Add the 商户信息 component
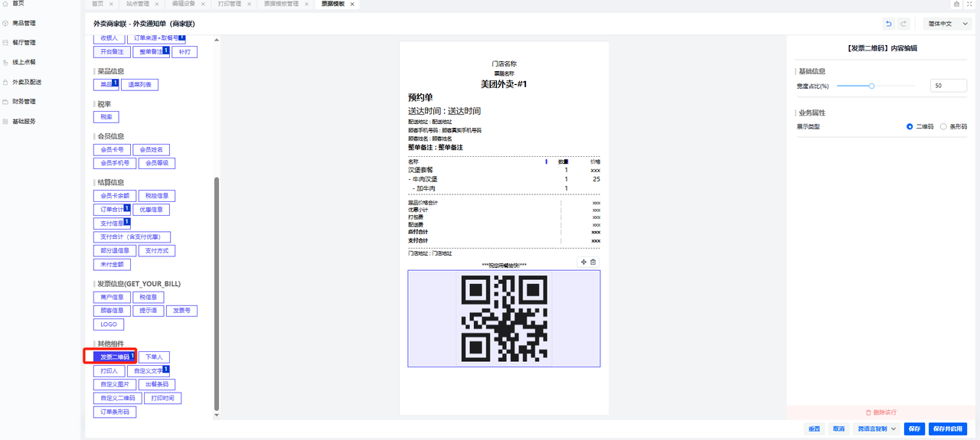980x440 pixels. 110,297
